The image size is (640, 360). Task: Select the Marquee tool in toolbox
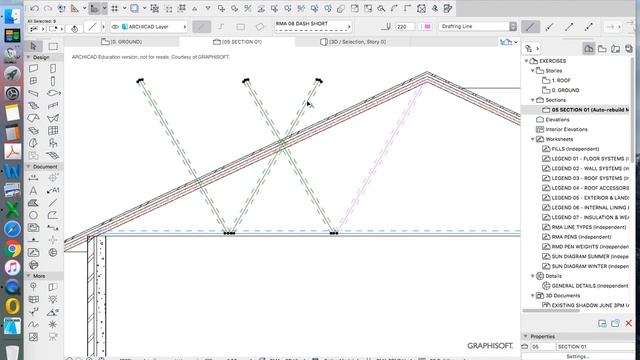(x=53, y=46)
